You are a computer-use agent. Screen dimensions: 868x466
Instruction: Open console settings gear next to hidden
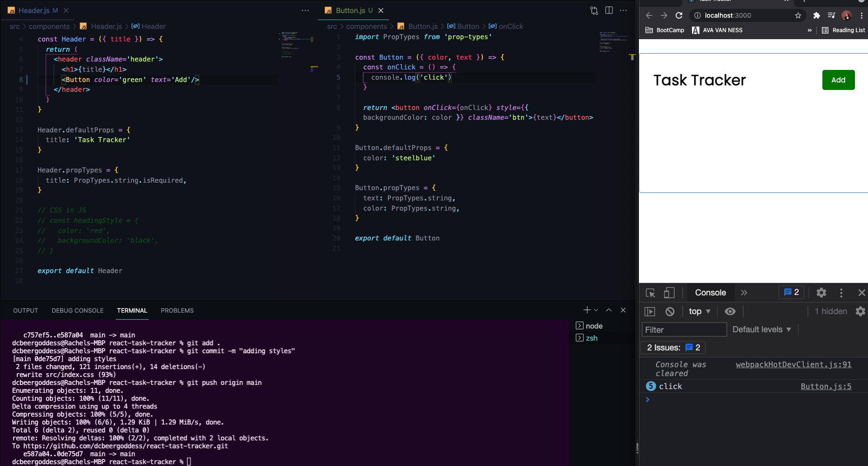[861, 311]
